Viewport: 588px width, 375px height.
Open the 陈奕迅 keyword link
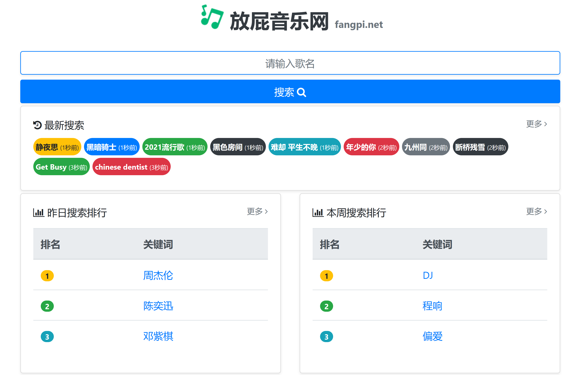click(x=158, y=306)
